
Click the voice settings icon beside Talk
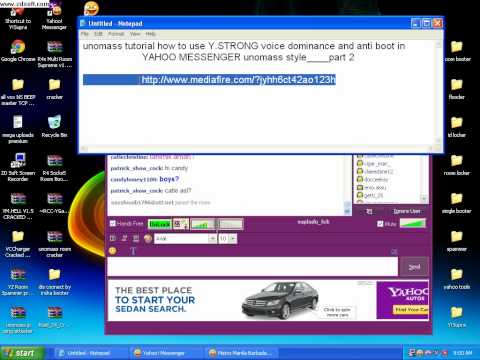[x=181, y=224]
